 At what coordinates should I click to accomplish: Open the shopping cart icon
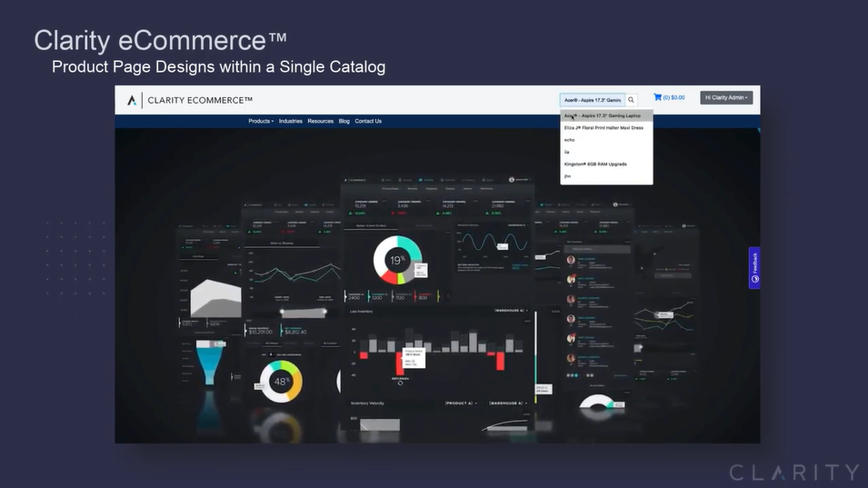(x=657, y=97)
